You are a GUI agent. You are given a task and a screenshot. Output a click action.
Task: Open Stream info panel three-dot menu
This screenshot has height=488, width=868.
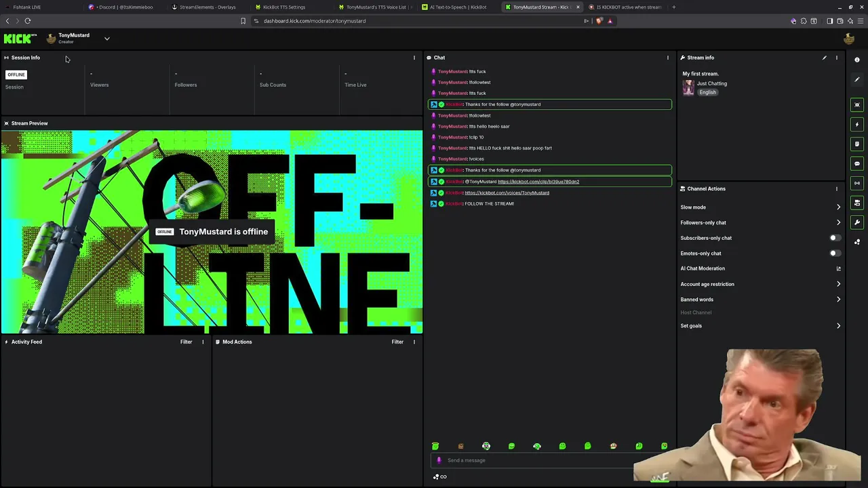tap(837, 58)
